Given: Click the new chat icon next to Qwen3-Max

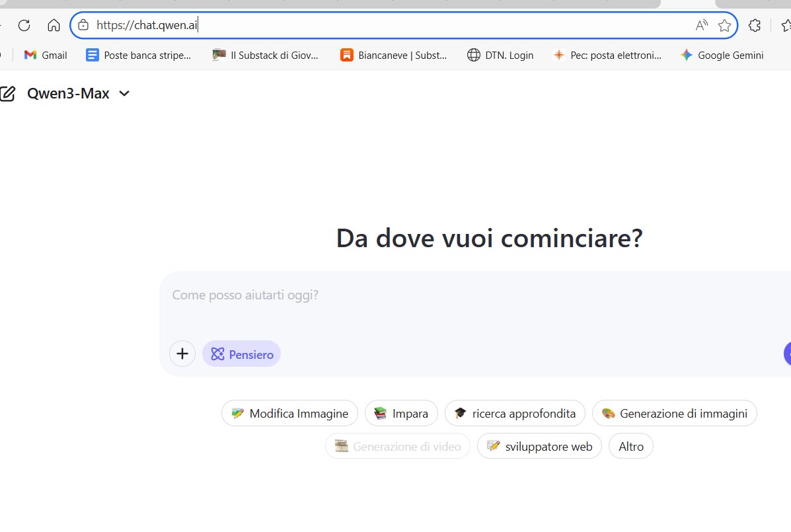Looking at the screenshot, I should click(9, 93).
